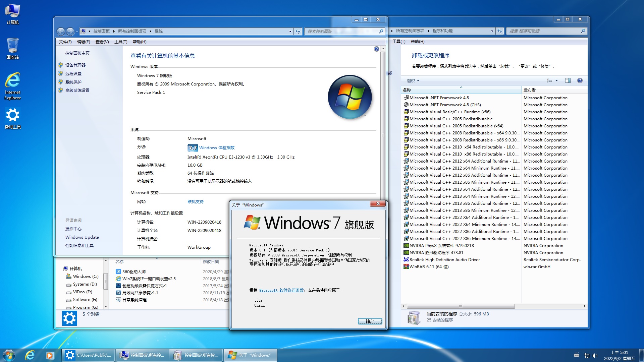This screenshot has height=362, width=644.
Task: Click the network tray icon
Action: tap(587, 356)
